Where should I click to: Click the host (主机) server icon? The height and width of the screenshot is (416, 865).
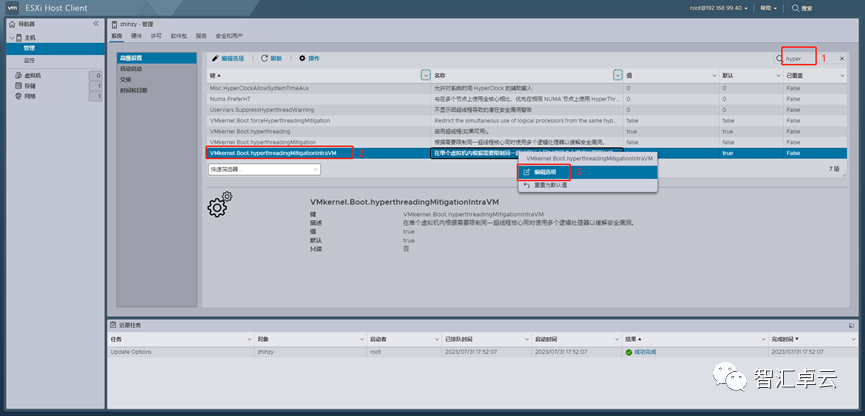tap(19, 38)
